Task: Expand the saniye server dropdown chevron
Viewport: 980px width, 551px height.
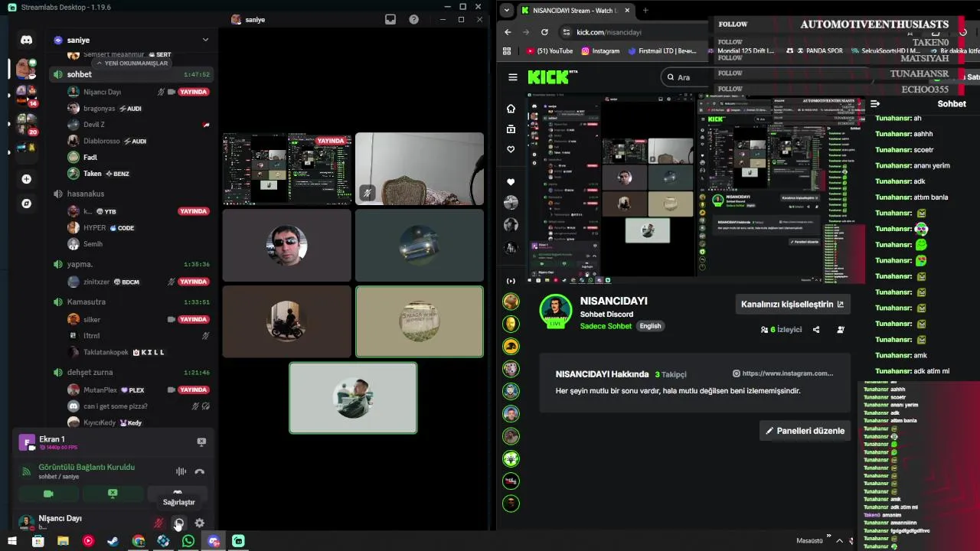Action: [205, 40]
